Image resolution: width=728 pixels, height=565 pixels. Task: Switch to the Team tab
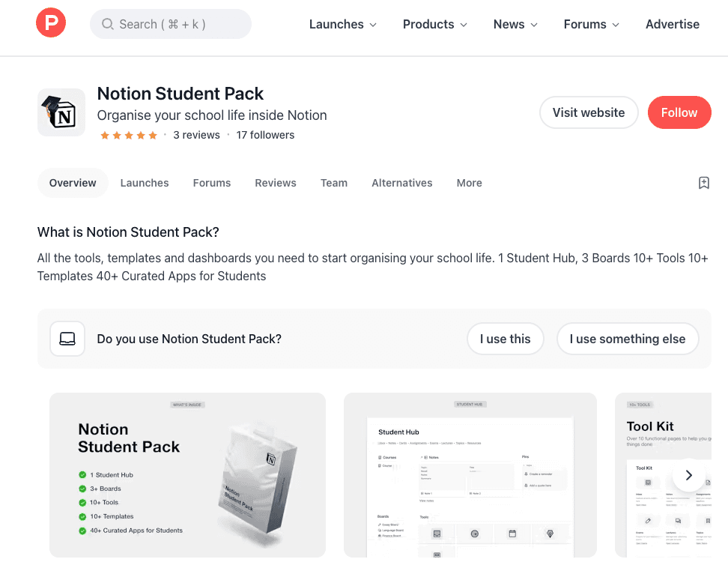pyautogui.click(x=334, y=183)
